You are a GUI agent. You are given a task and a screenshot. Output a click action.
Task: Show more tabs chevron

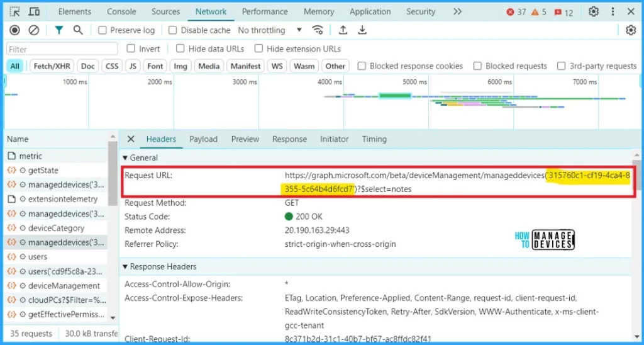tap(458, 11)
